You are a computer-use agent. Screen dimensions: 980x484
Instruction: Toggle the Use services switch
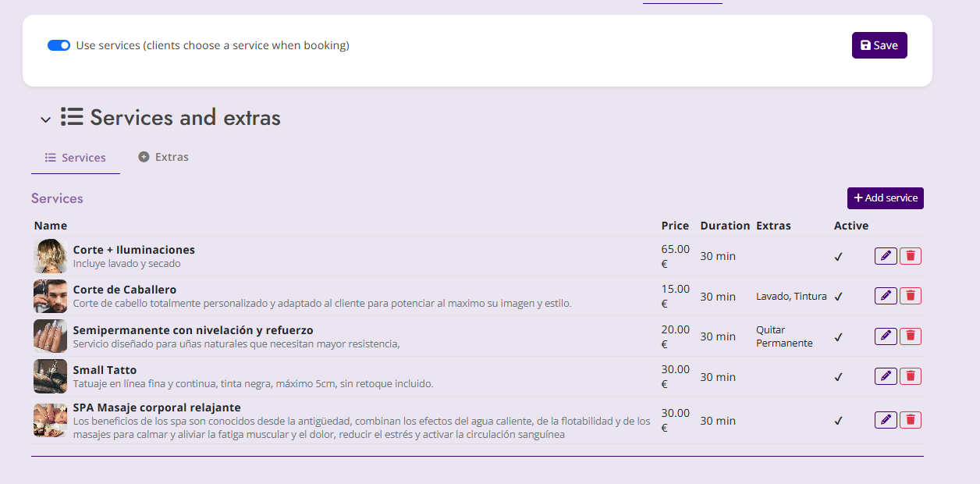pos(59,45)
